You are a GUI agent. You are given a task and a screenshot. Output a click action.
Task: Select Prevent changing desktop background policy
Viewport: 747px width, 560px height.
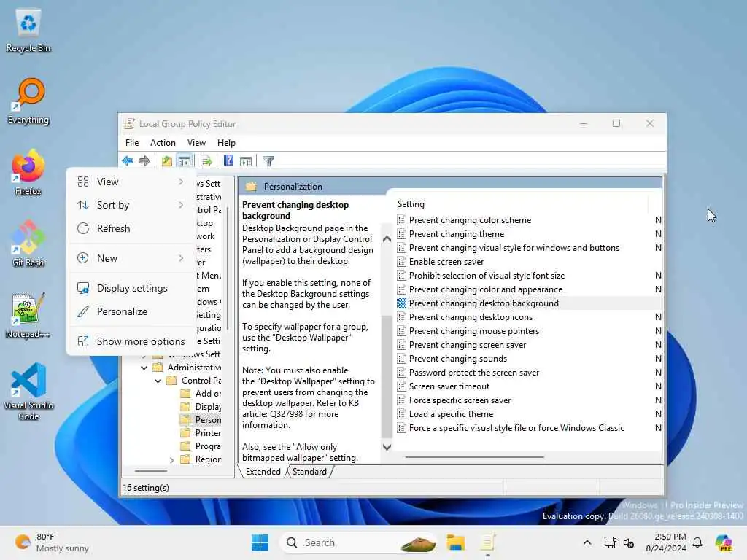tap(484, 303)
